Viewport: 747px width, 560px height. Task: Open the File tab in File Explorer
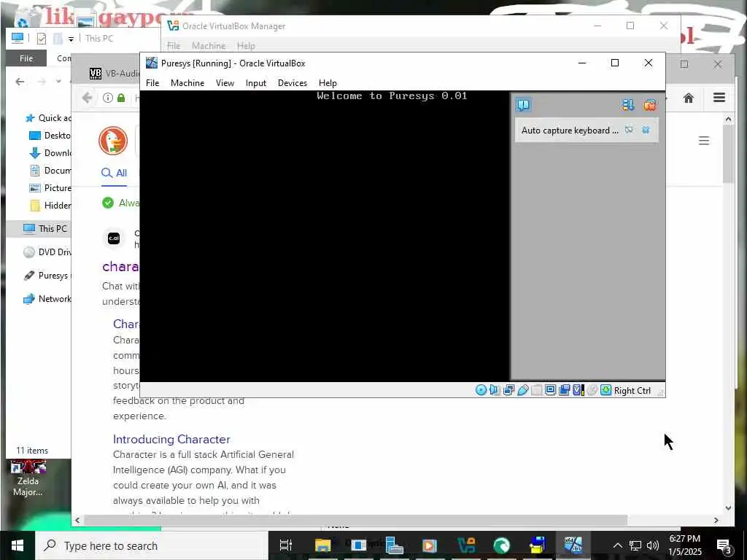(26, 58)
